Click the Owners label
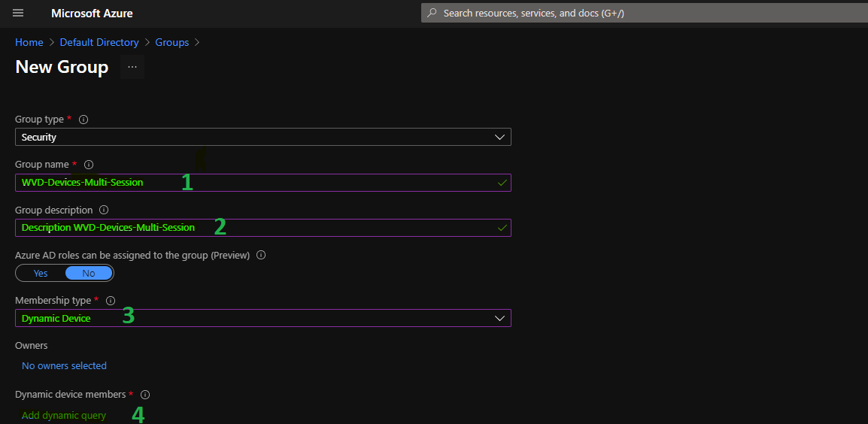Screen dimensions: 868x424 pos(32,345)
